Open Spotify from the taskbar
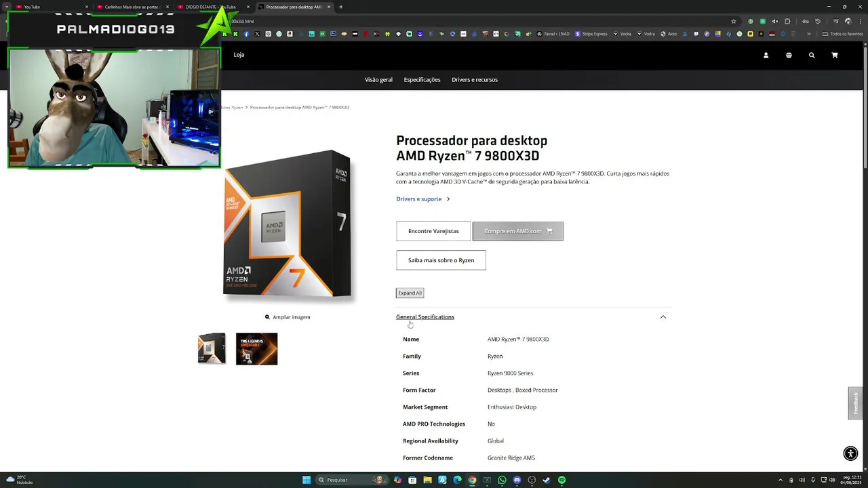This screenshot has height=488, width=868. (x=561, y=480)
